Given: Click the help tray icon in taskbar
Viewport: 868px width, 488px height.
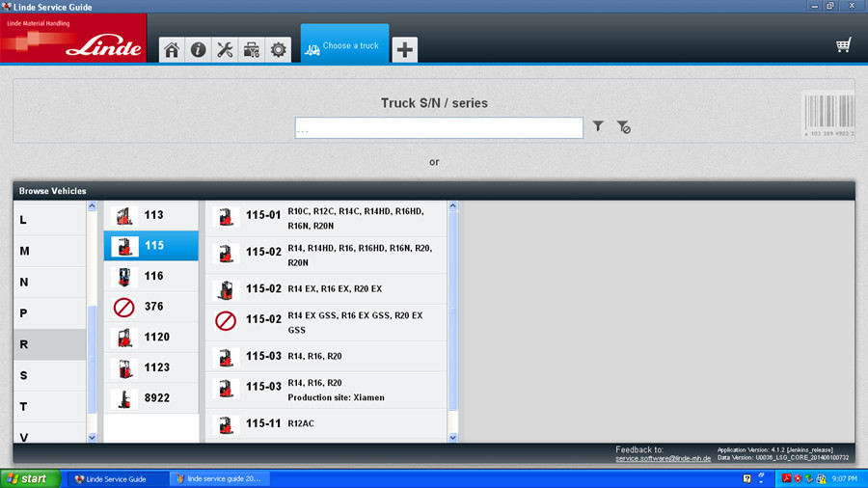Looking at the screenshot, I should pos(746,478).
